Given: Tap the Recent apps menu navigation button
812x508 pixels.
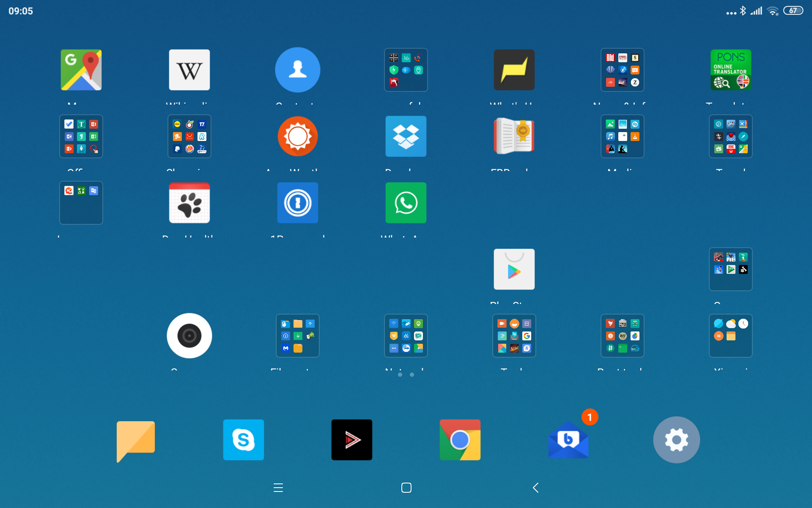Looking at the screenshot, I should pos(278,488).
